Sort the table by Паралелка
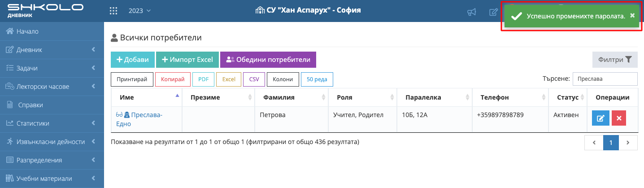 [x=435, y=97]
